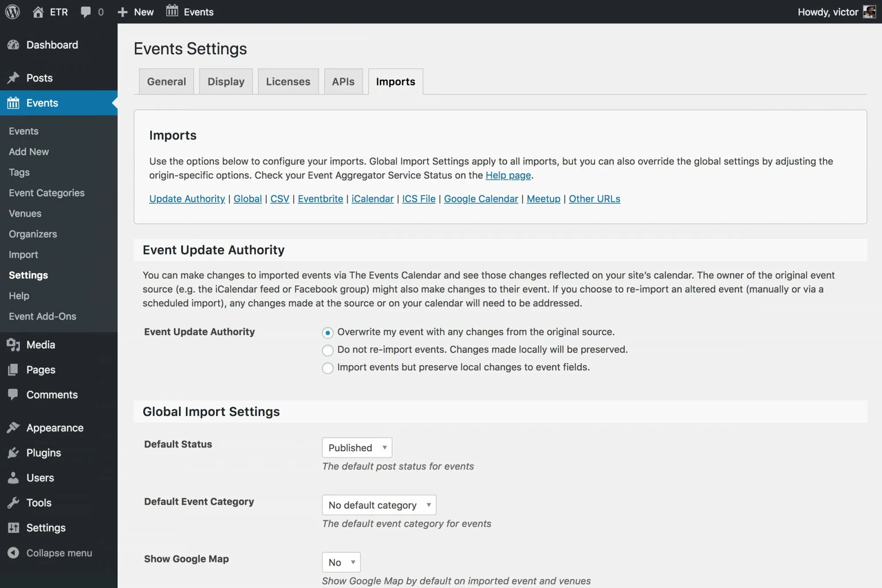882x588 pixels.
Task: Open Help submenu item
Action: point(19,296)
